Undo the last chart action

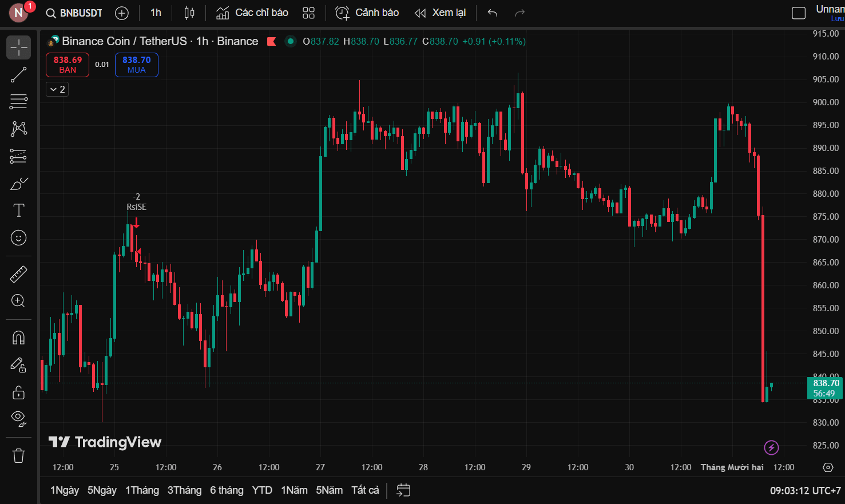coord(493,13)
